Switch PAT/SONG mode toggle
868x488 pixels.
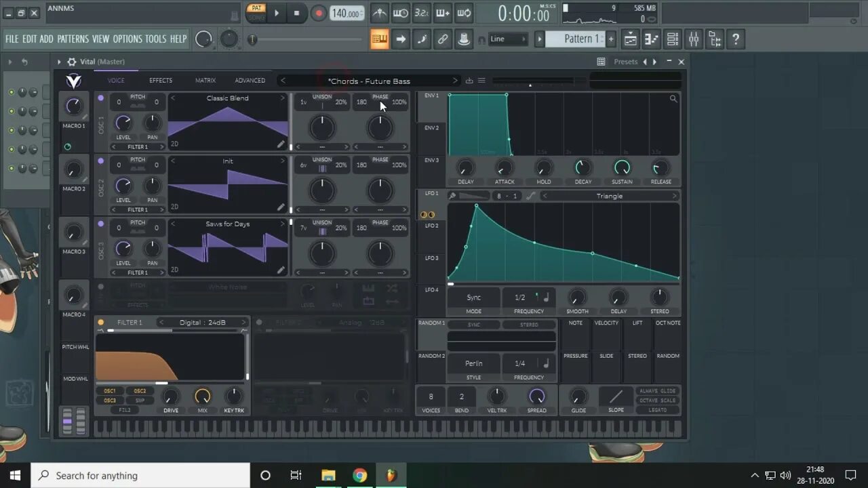point(256,13)
